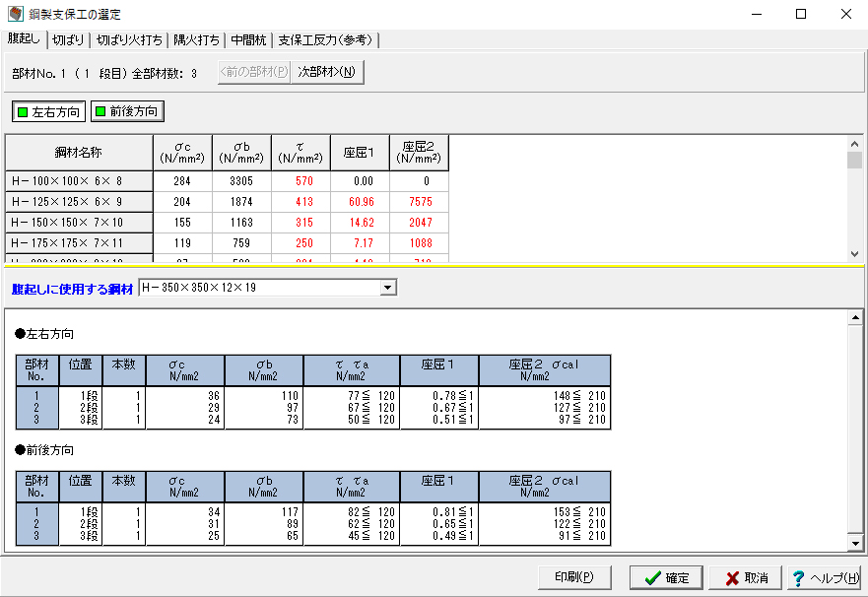
Task: Click the red value 14.62
Action: pos(362,223)
